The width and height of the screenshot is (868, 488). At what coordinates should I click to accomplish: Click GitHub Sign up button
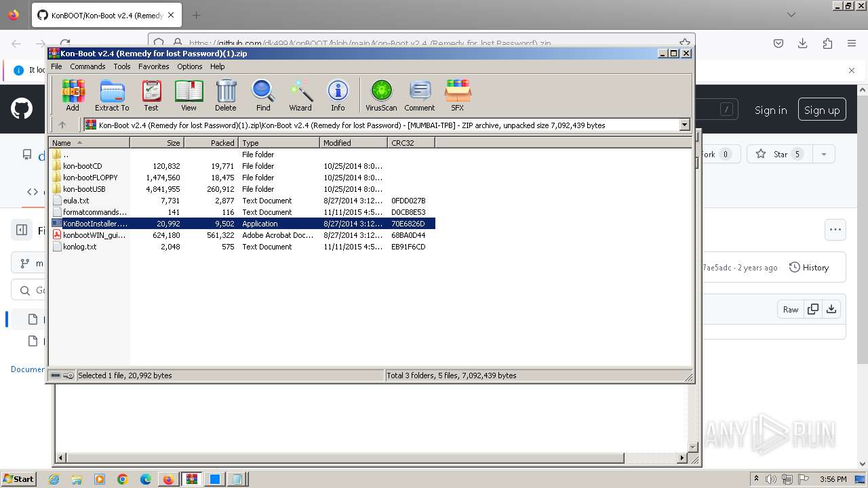[822, 110]
